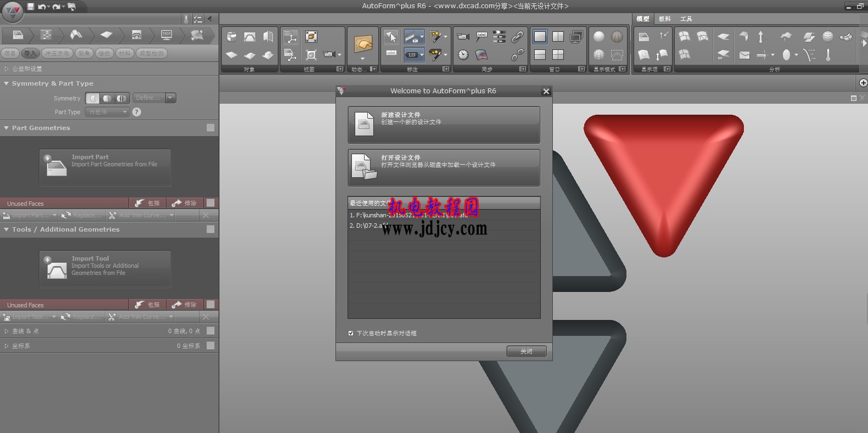This screenshot has height=433, width=868.
Task: Click the dynamic section orange surface icon
Action: click(363, 44)
